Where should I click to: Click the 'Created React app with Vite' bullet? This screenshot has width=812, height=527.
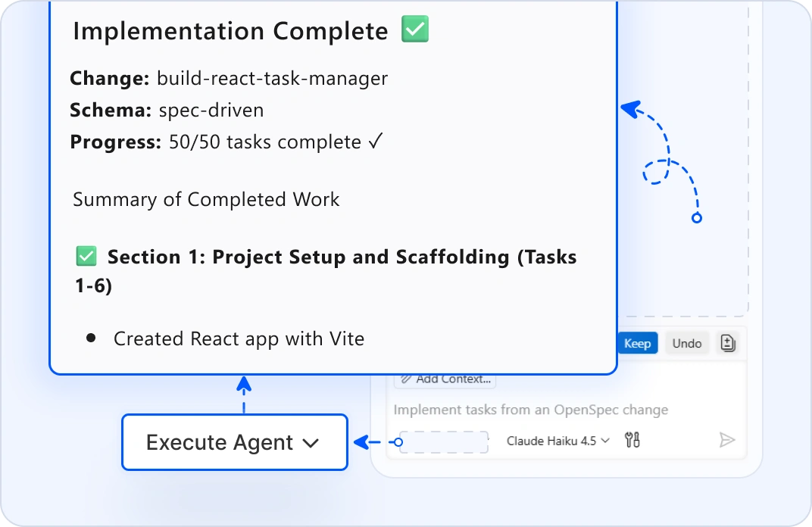tap(239, 339)
